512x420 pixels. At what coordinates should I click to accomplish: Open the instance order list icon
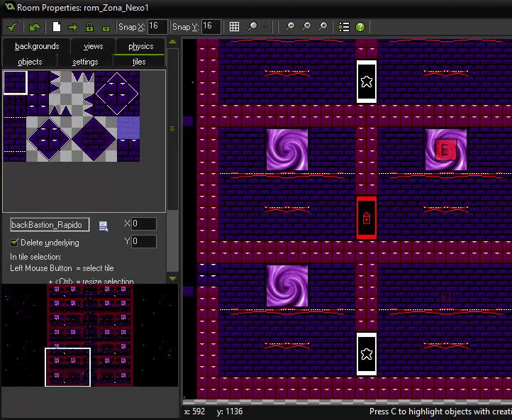click(344, 27)
